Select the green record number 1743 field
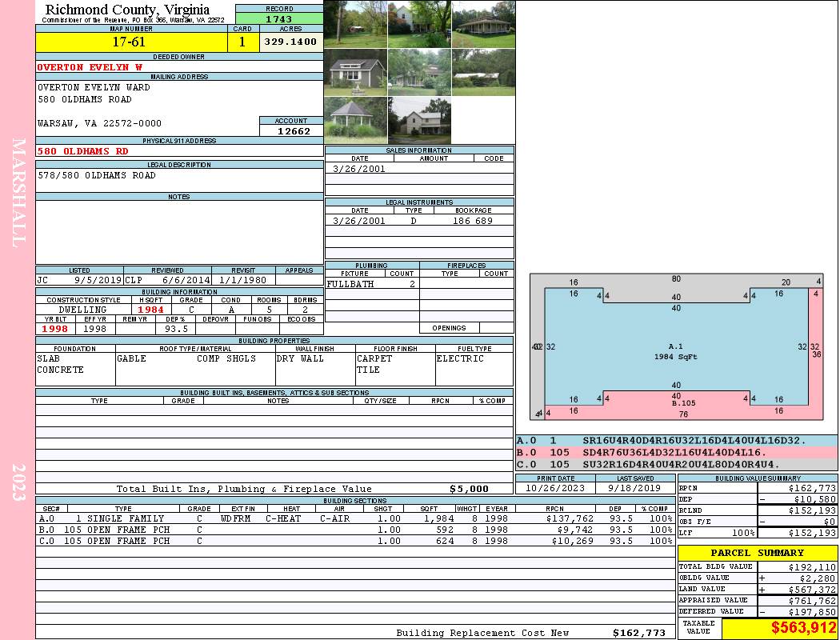 (279, 18)
